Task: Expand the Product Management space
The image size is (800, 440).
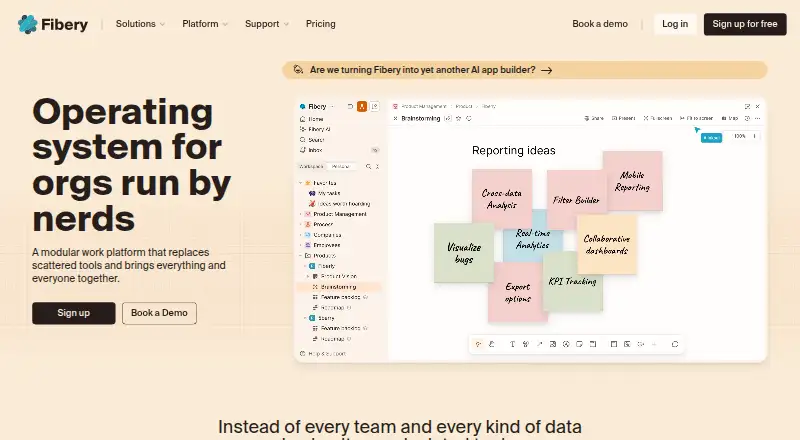Action: (301, 214)
